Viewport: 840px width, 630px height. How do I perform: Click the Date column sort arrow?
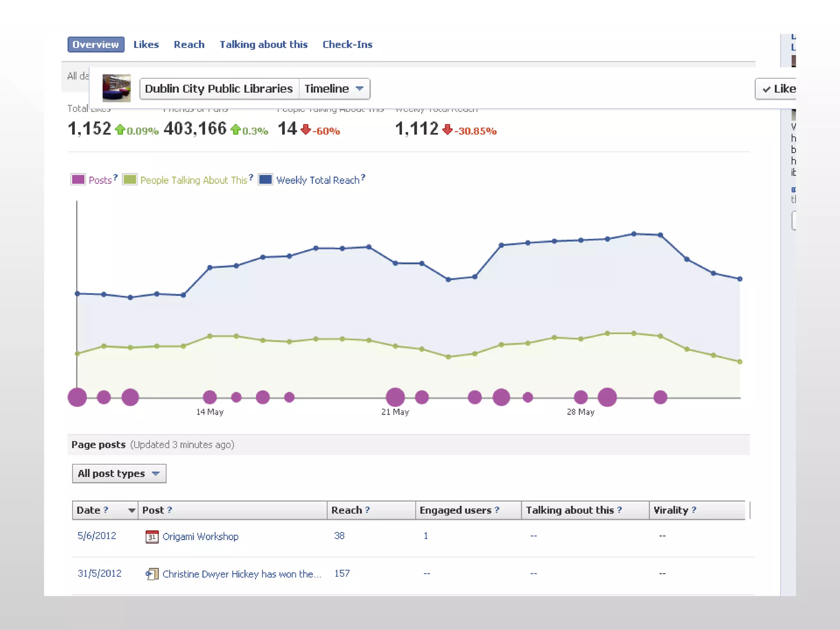[131, 510]
